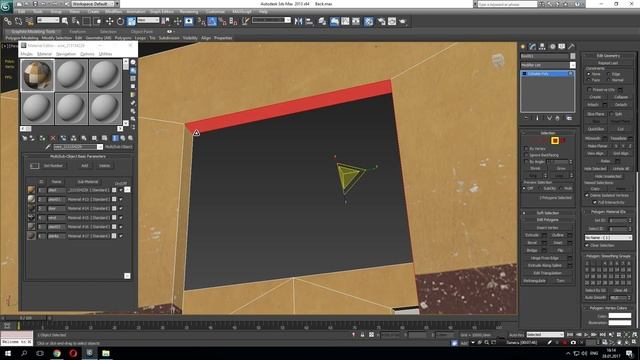Select Element sub-object level icon
Viewport: 640px width, 360px height.
tap(563, 140)
